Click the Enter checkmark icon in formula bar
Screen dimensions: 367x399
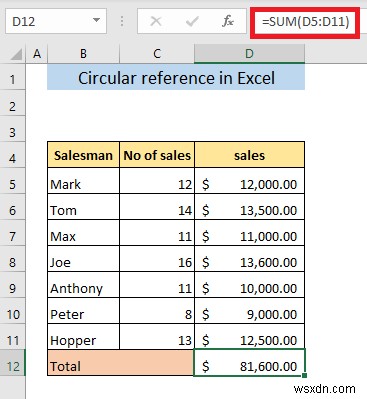pos(192,22)
